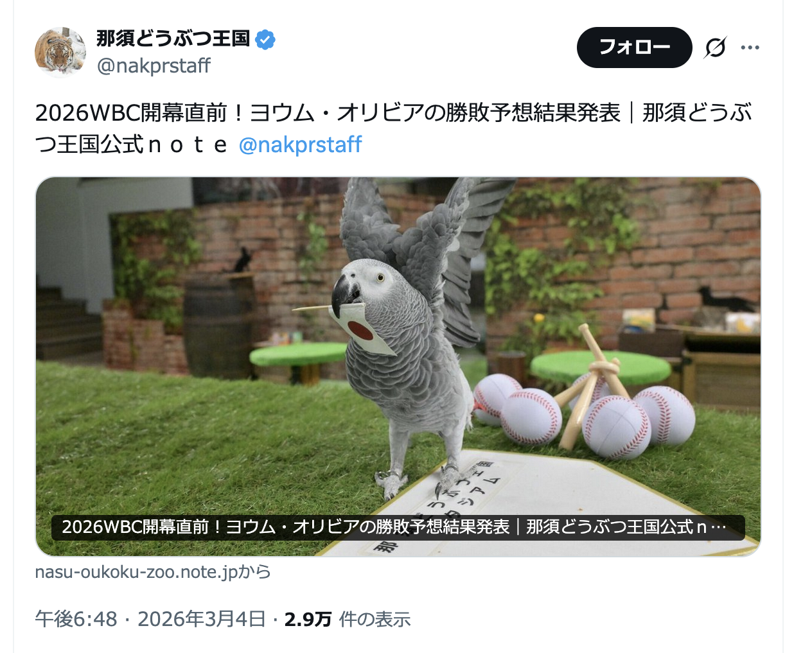Open the Grok slashed-circle icon
Image resolution: width=812 pixels, height=653 pixels.
[x=715, y=48]
